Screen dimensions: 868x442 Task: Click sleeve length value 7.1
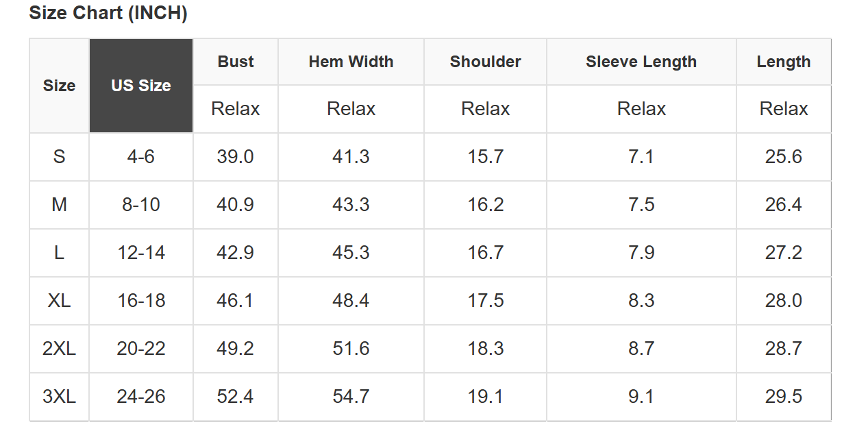click(x=641, y=157)
